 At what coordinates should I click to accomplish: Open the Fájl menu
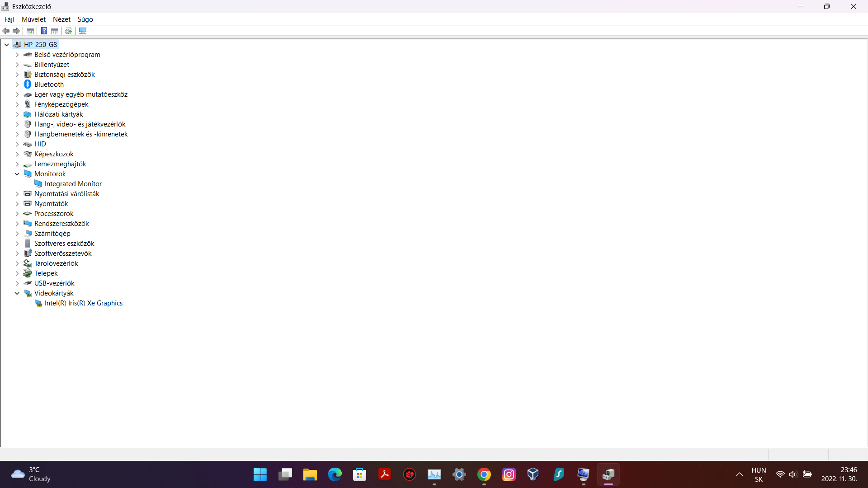9,19
